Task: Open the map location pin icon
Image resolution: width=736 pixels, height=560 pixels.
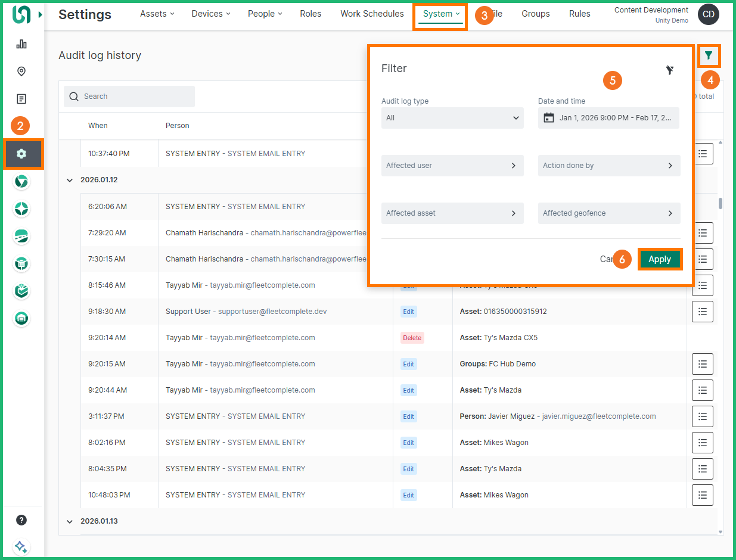Action: [x=21, y=71]
